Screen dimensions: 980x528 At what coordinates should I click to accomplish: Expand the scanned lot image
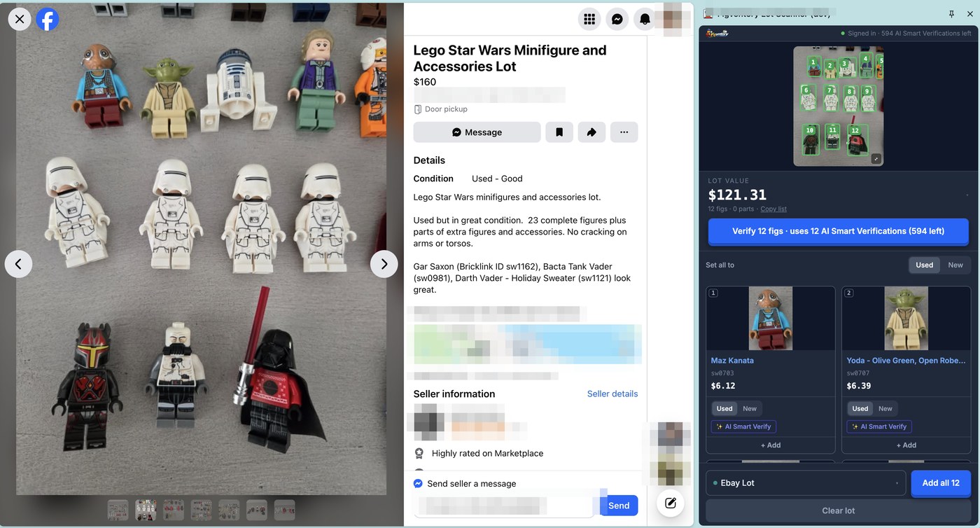click(x=876, y=159)
